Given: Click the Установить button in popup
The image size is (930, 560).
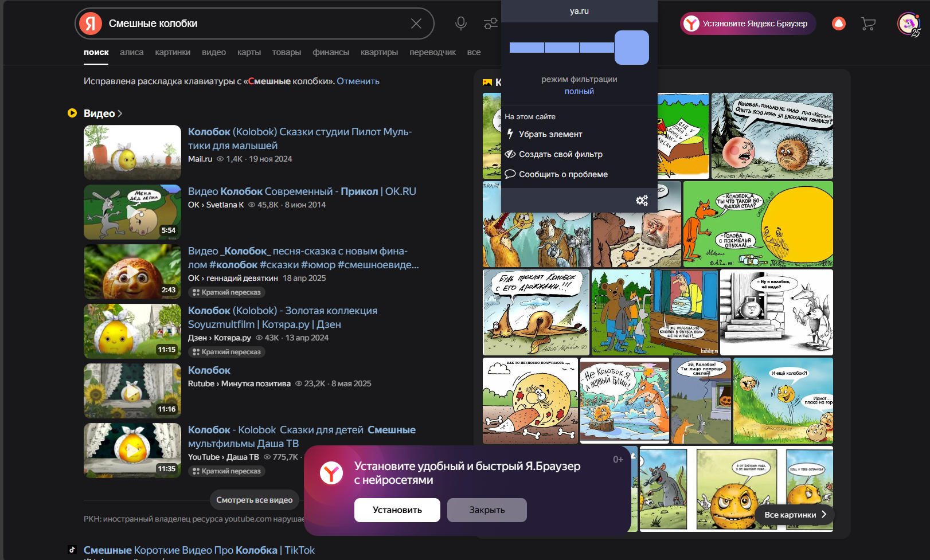Looking at the screenshot, I should [397, 510].
